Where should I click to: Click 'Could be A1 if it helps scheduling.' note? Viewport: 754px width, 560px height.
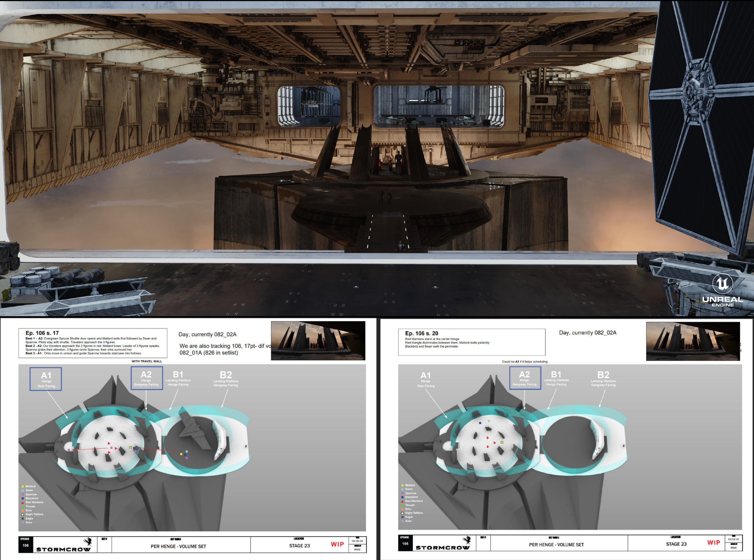coord(525,362)
